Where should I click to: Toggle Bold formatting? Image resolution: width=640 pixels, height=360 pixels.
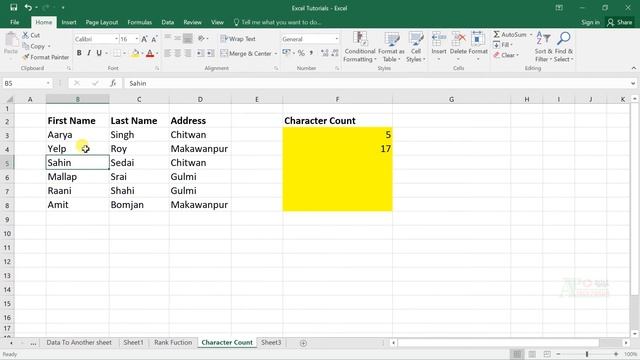pos(79,53)
